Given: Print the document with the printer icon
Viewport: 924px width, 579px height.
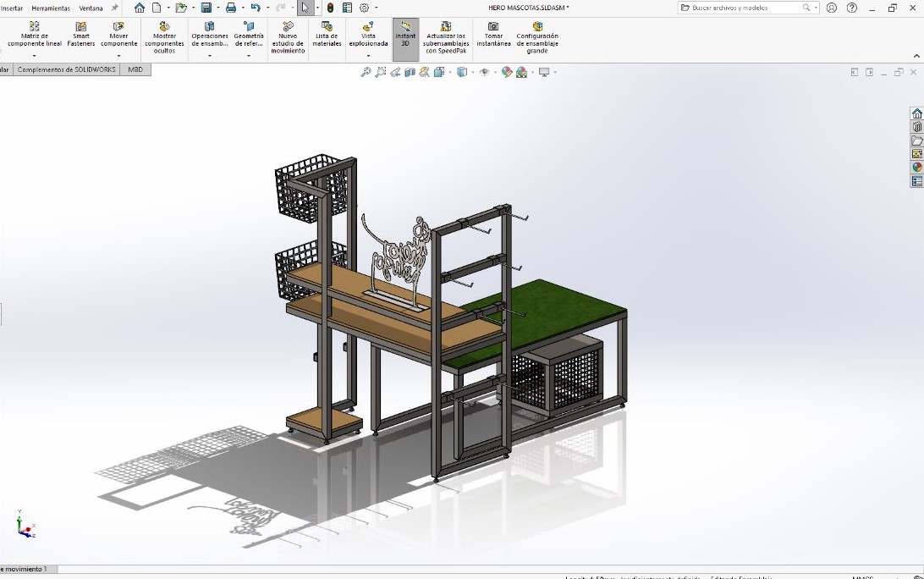Looking at the screenshot, I should [x=231, y=8].
